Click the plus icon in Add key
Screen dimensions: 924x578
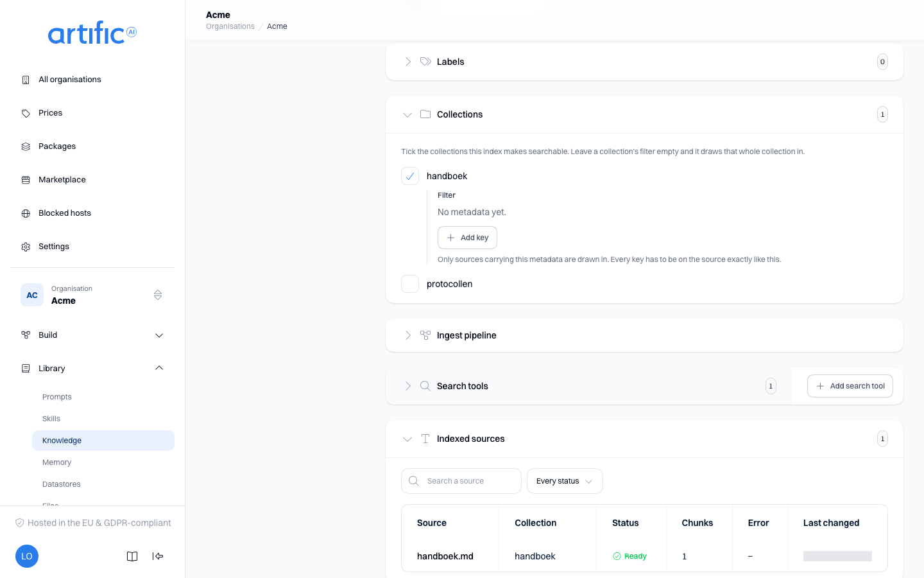(x=450, y=238)
